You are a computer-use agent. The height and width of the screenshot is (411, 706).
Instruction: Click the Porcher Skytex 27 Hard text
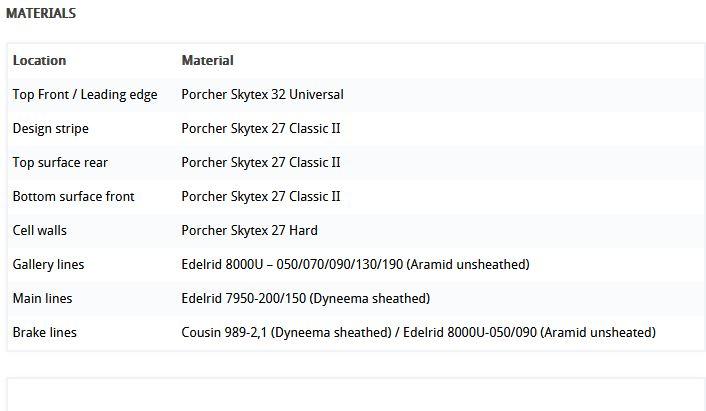click(249, 230)
